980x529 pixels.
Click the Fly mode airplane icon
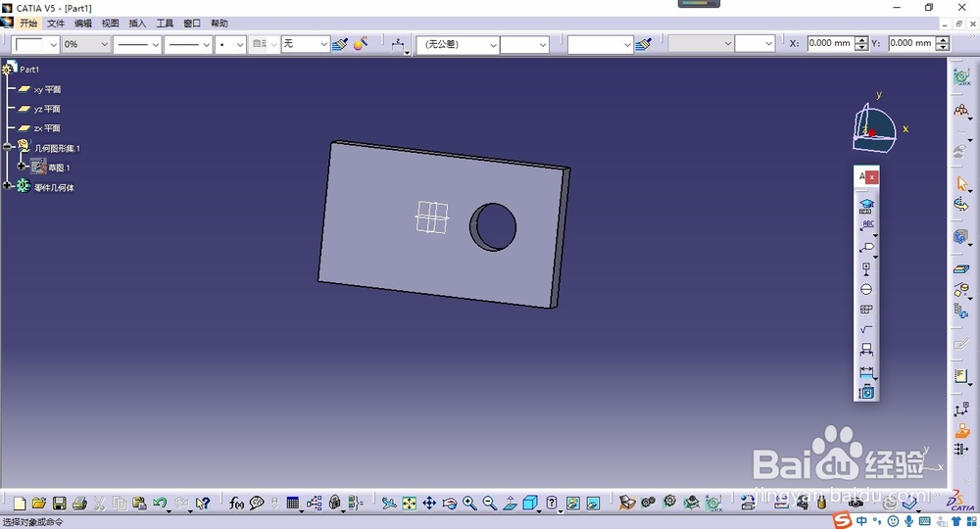(389, 503)
